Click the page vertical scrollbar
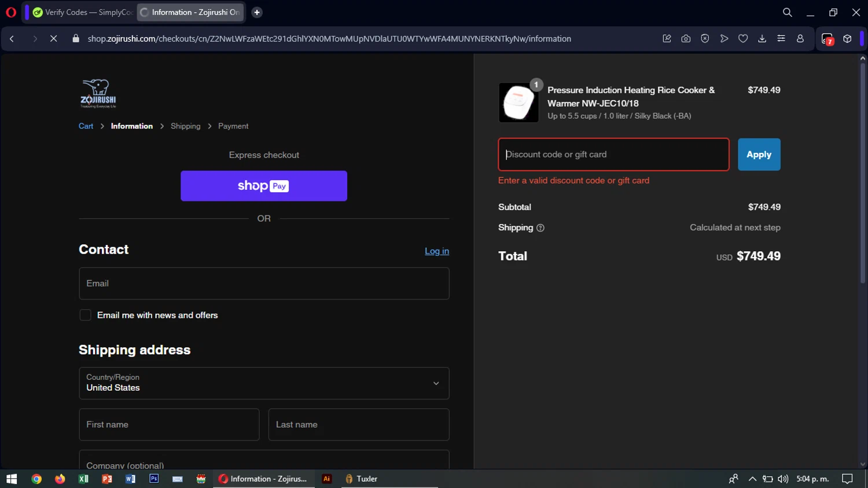 click(x=863, y=174)
